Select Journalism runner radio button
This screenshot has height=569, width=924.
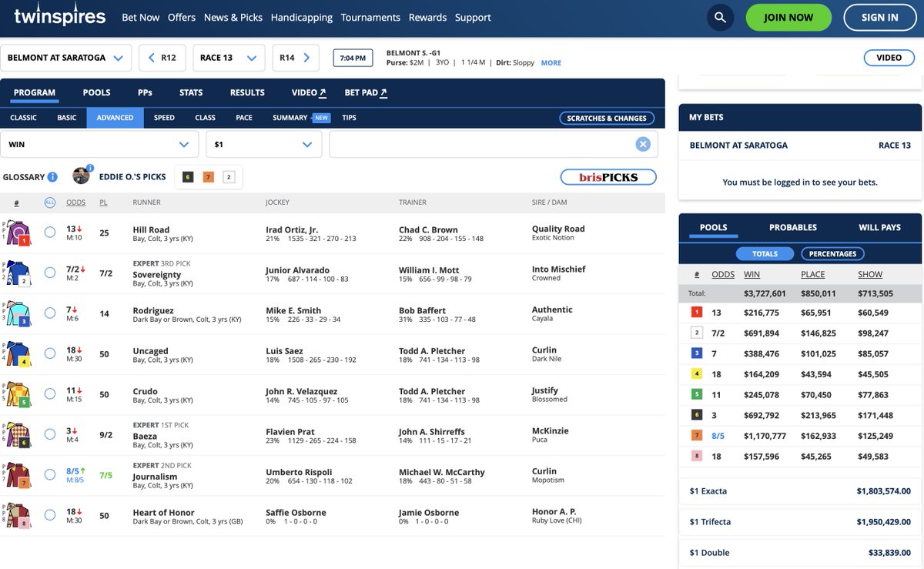click(50, 474)
